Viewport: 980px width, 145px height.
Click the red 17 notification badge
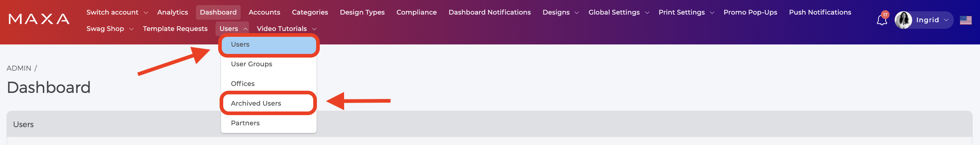click(885, 15)
